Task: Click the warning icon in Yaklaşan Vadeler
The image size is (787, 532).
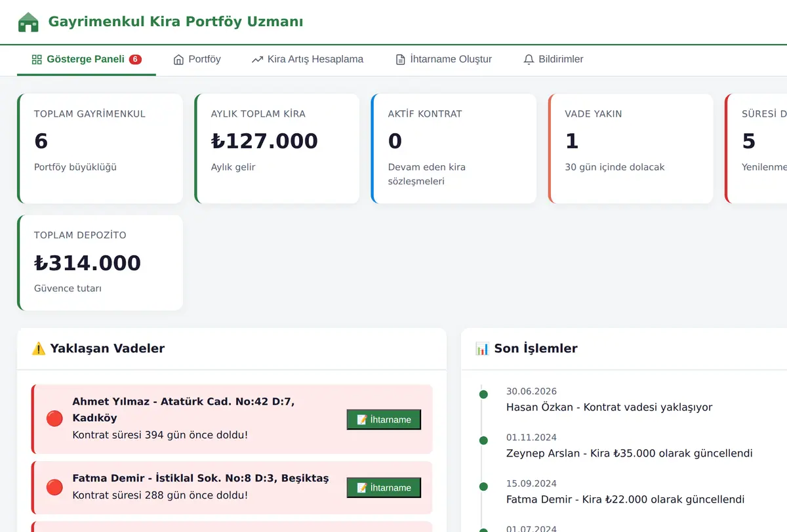Action: pos(39,348)
